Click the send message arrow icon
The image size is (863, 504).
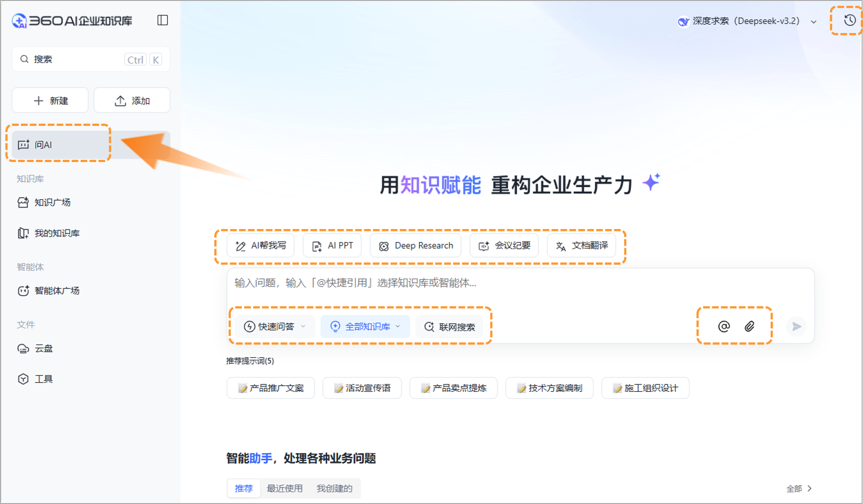click(796, 326)
